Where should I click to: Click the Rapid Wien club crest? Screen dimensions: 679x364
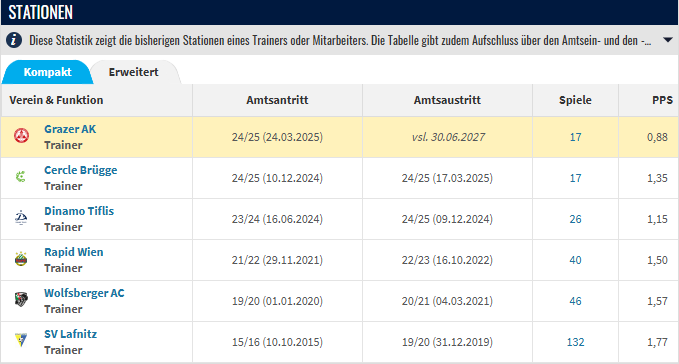pyautogui.click(x=21, y=259)
